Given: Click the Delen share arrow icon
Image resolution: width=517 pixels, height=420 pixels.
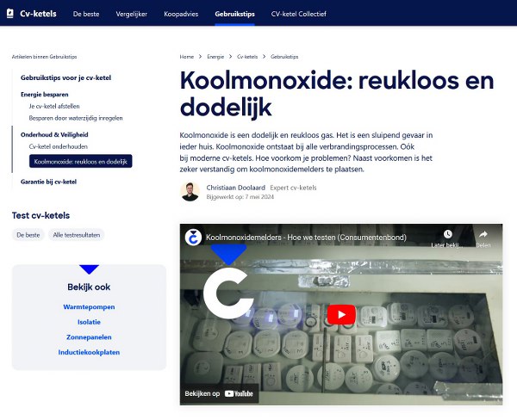Looking at the screenshot, I should [483, 234].
